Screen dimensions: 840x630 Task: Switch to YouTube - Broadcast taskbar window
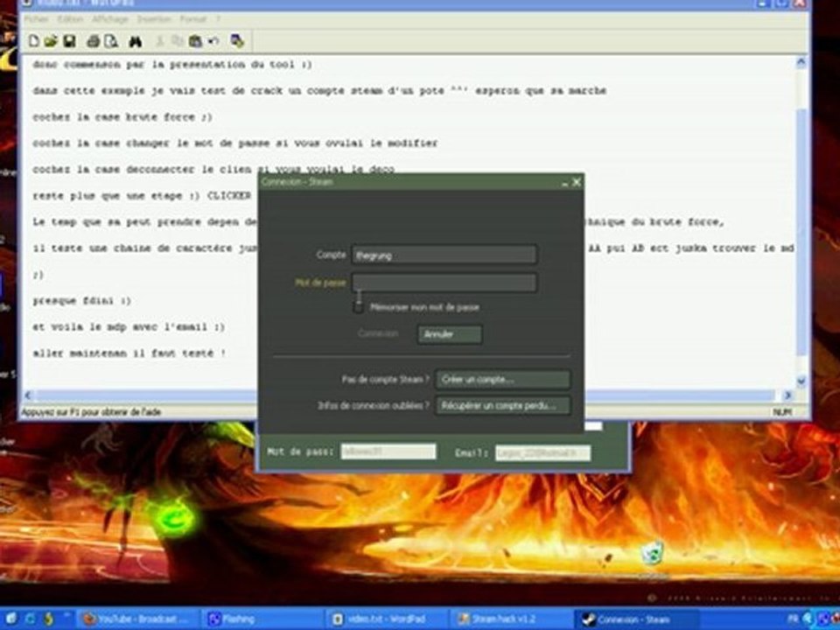point(139,619)
